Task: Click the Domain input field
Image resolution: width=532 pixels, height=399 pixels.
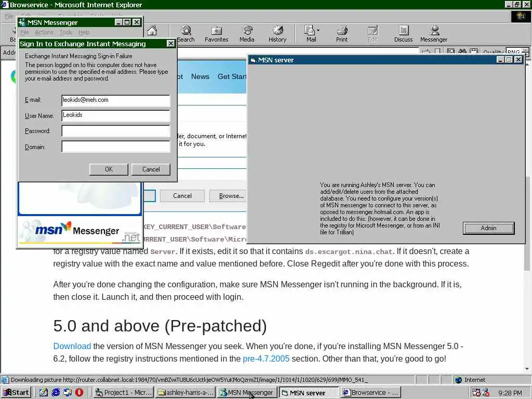Action: point(116,147)
